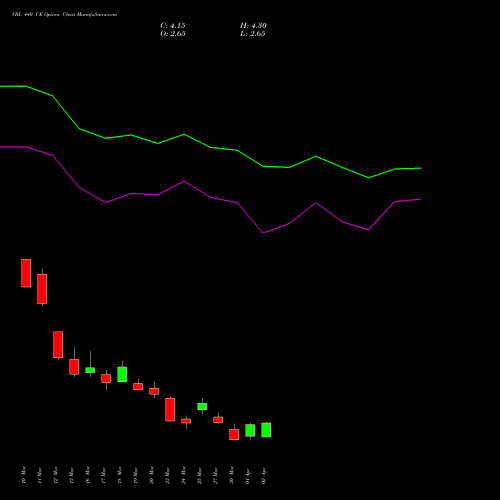
Task: Click the '02 Apr' date axis label
Action: click(x=264, y=476)
